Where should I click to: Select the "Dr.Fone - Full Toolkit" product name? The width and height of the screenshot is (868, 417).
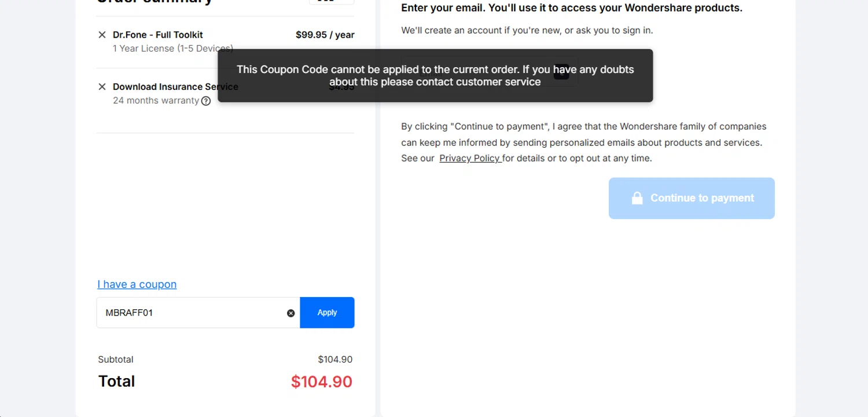158,35
